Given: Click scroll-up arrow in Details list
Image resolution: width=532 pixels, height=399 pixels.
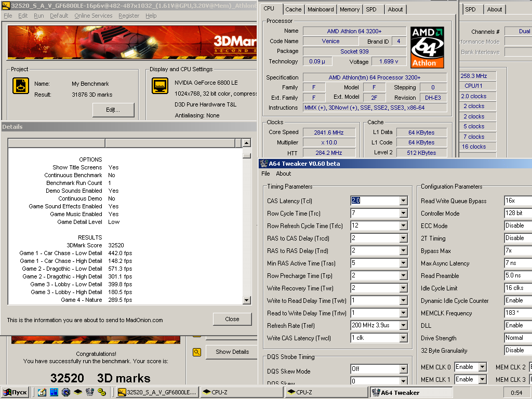Looking at the screenshot, I should tap(247, 143).
